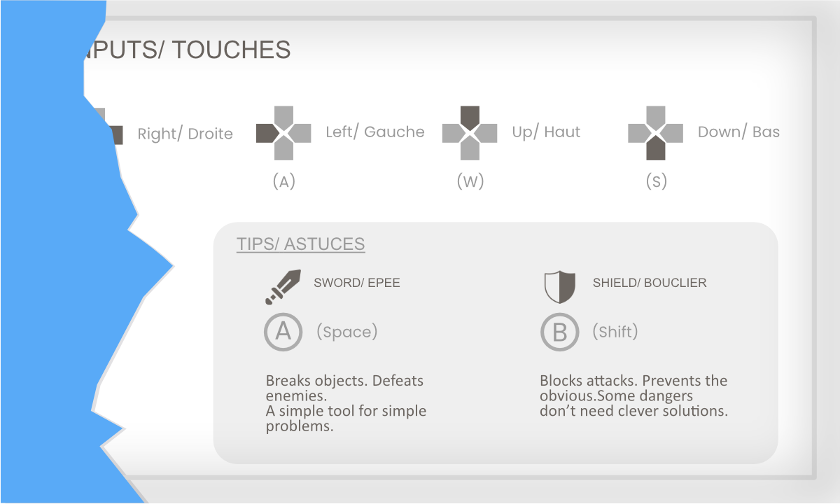
Task: Click the (Shift) key hint
Action: [615, 331]
